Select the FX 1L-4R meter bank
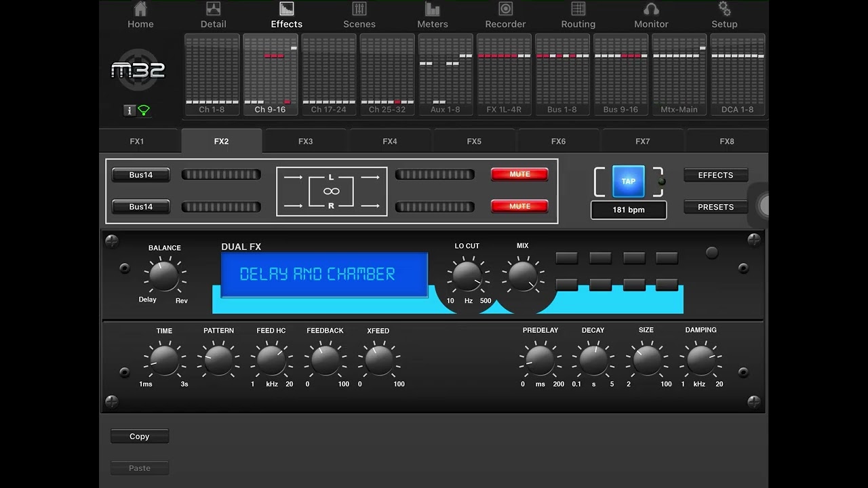Viewport: 868px width, 488px height. 504,75
